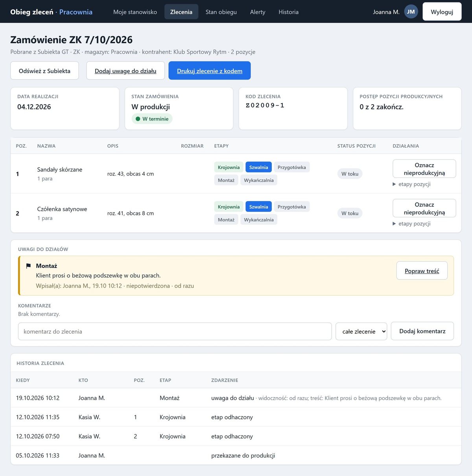Open the Moje stanowisko tab
Image resolution: width=472 pixels, height=476 pixels.
click(x=135, y=12)
